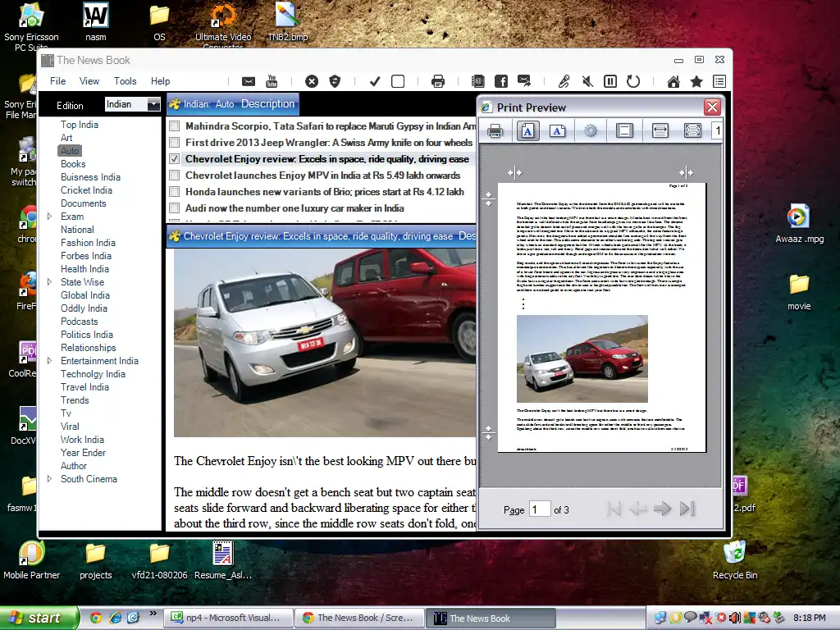
Task: Click the microphone toolbar icon
Action: [564, 81]
